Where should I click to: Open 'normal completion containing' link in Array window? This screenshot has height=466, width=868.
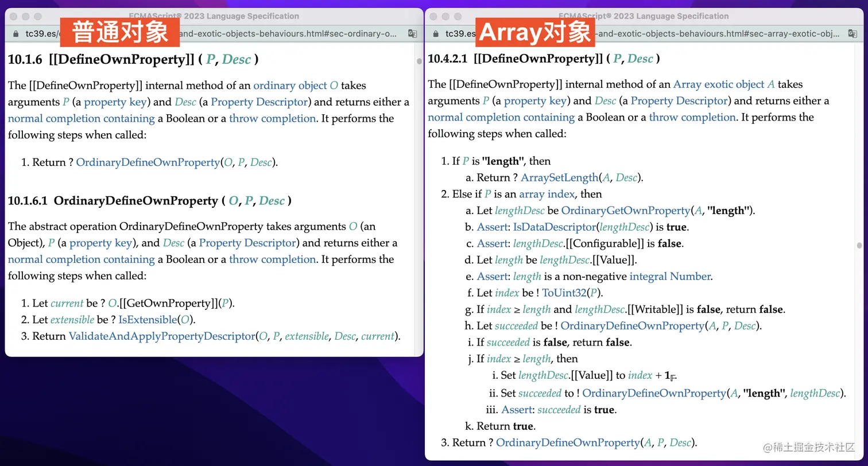coord(501,118)
